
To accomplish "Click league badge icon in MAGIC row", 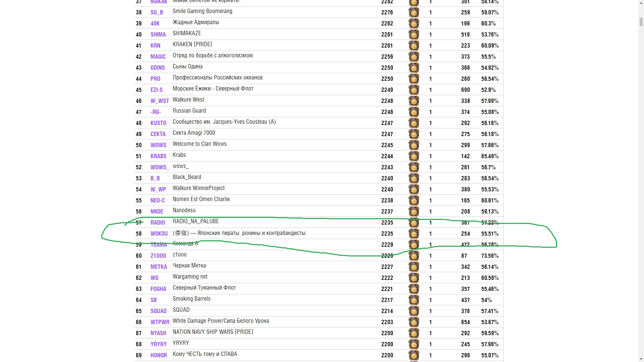I will point(414,57).
